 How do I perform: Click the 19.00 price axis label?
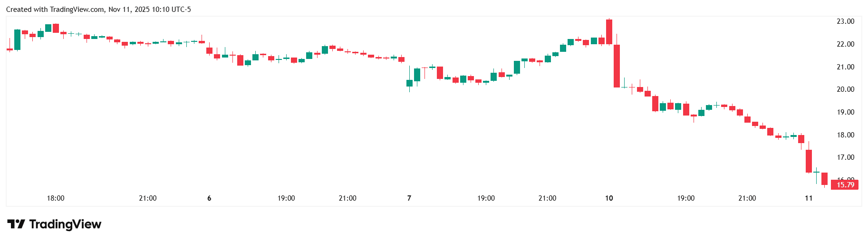845,112
